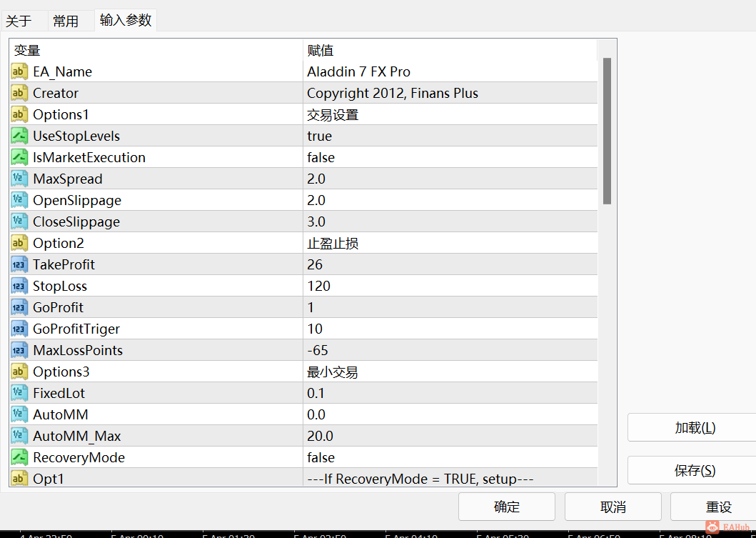
Task: Click the boolean icon beside UseStopLevels
Action: click(19, 136)
